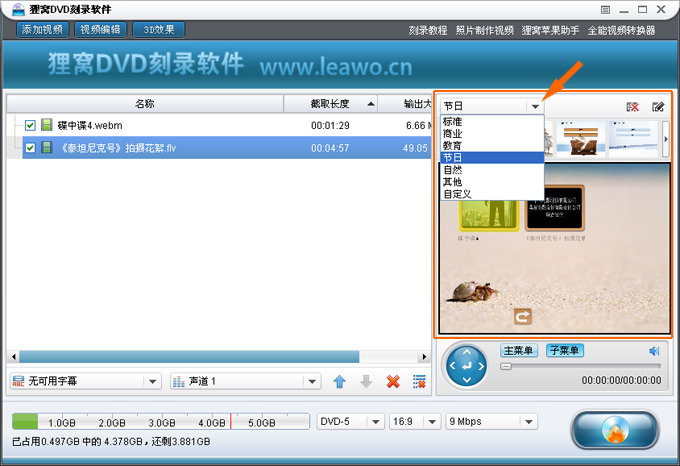Click the 添加视频 button
The height and width of the screenshot is (466, 680).
[x=42, y=29]
